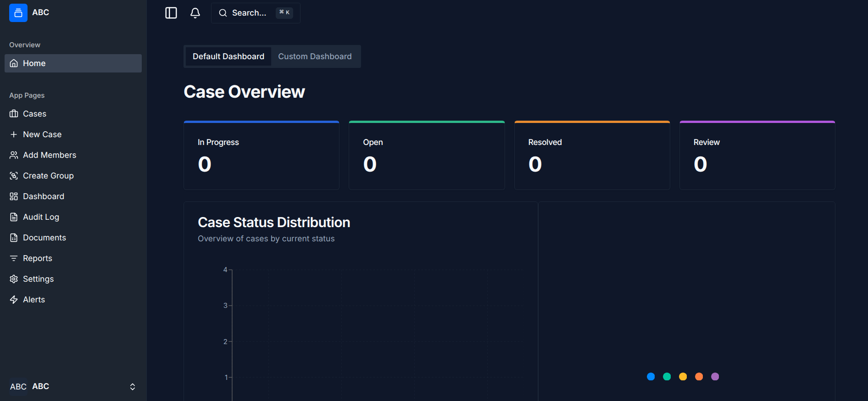Open Cases via briefcase icon

tap(14, 114)
